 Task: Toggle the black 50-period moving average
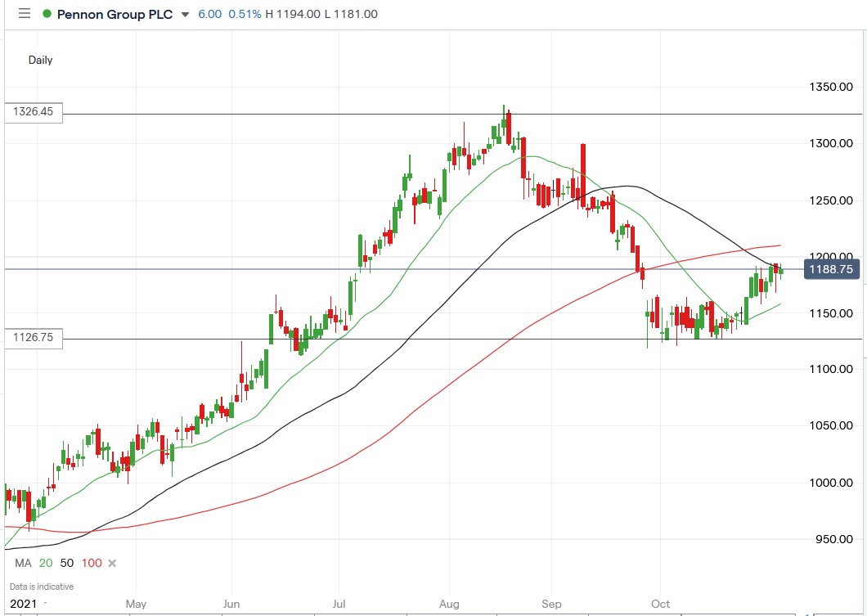pos(66,563)
